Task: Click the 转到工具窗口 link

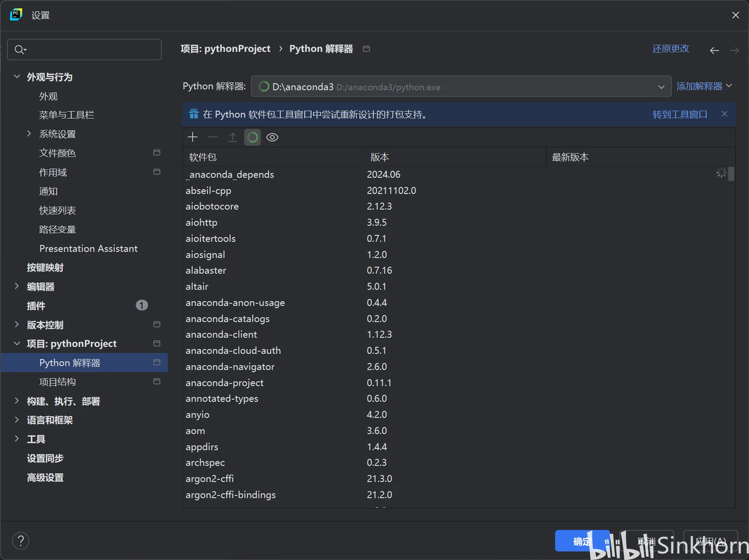Action: [680, 114]
